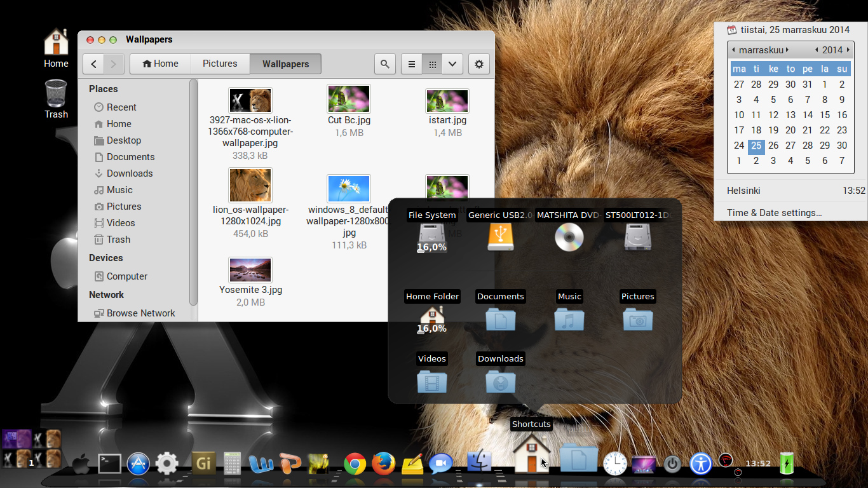Go to next month in calendar
Image resolution: width=868 pixels, height=488 pixels.
point(787,50)
